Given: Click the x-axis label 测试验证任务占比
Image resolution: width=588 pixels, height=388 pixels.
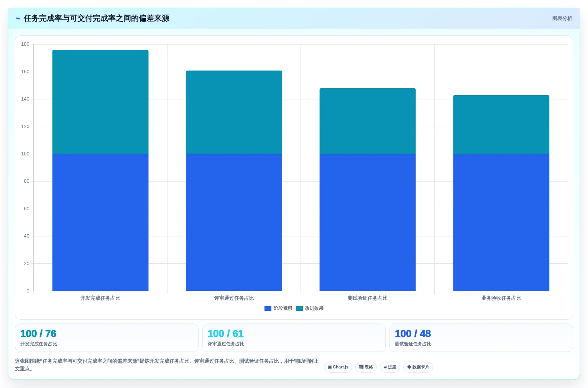Looking at the screenshot, I should tap(368, 298).
